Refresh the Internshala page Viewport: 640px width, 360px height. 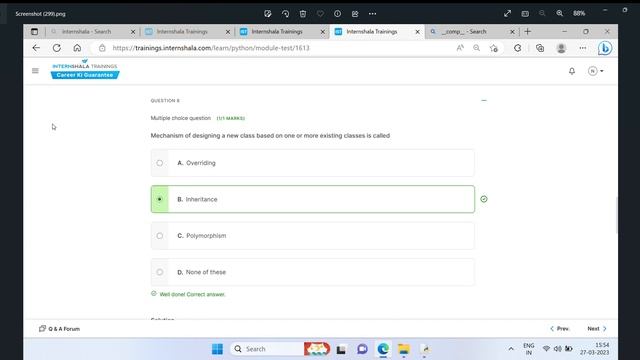pos(57,48)
